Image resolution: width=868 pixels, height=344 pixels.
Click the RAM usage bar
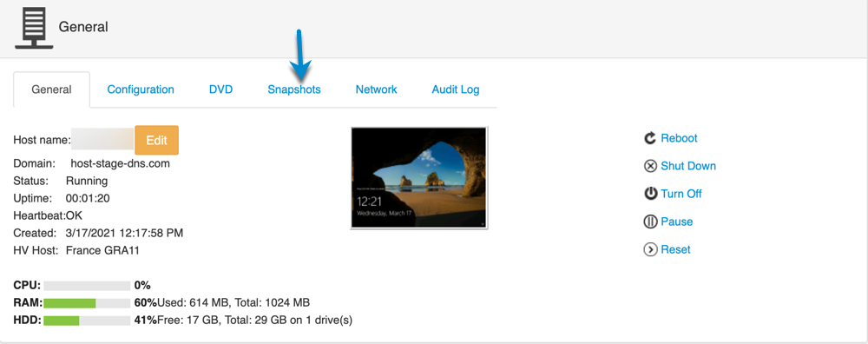coord(87,303)
